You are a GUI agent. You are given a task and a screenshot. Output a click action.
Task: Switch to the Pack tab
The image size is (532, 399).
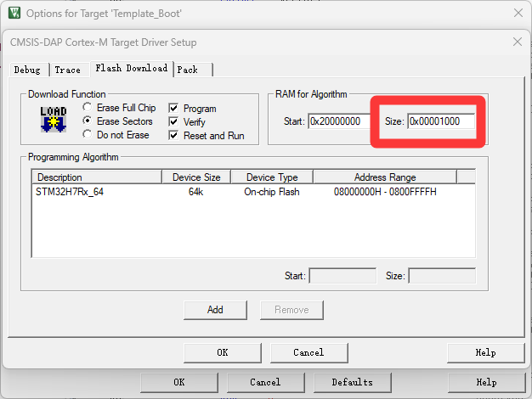click(x=188, y=70)
